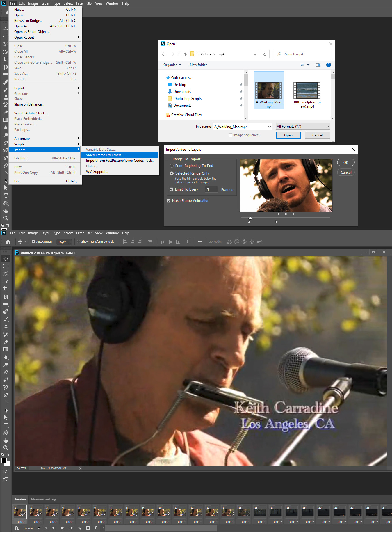Select the Perspective Crop tool in lower toolbar
Screen dimensions: 392x533
[x=6, y=296]
